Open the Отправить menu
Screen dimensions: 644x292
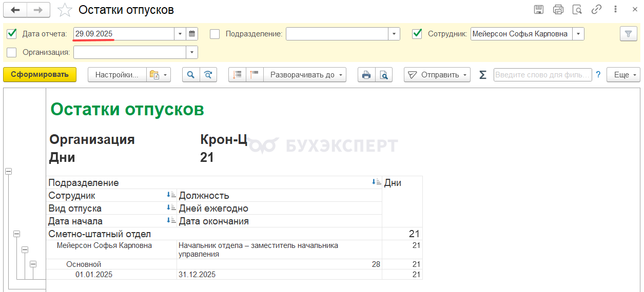437,75
